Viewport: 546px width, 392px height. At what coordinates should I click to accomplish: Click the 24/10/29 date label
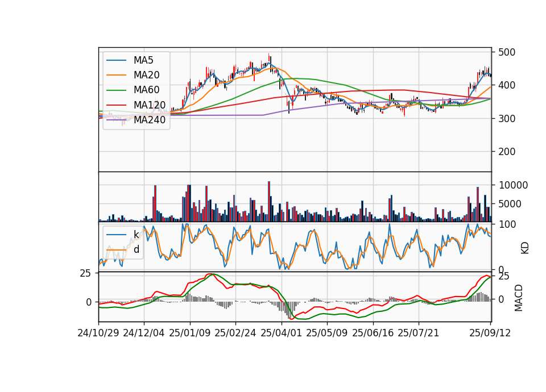(x=98, y=333)
